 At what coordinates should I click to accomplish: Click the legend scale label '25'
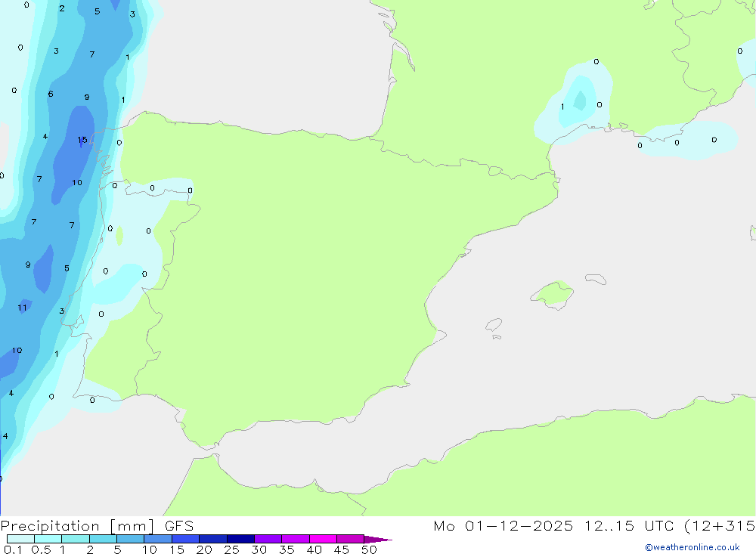click(x=232, y=549)
